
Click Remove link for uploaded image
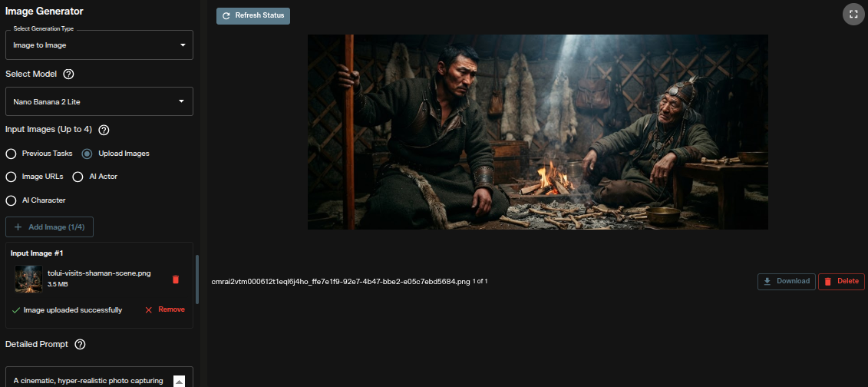point(165,309)
